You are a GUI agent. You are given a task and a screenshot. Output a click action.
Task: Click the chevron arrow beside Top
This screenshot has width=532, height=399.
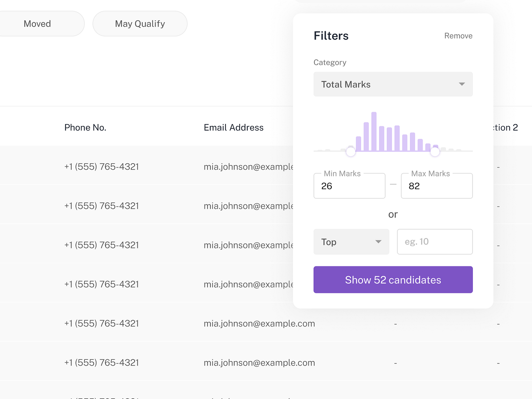pyautogui.click(x=378, y=242)
